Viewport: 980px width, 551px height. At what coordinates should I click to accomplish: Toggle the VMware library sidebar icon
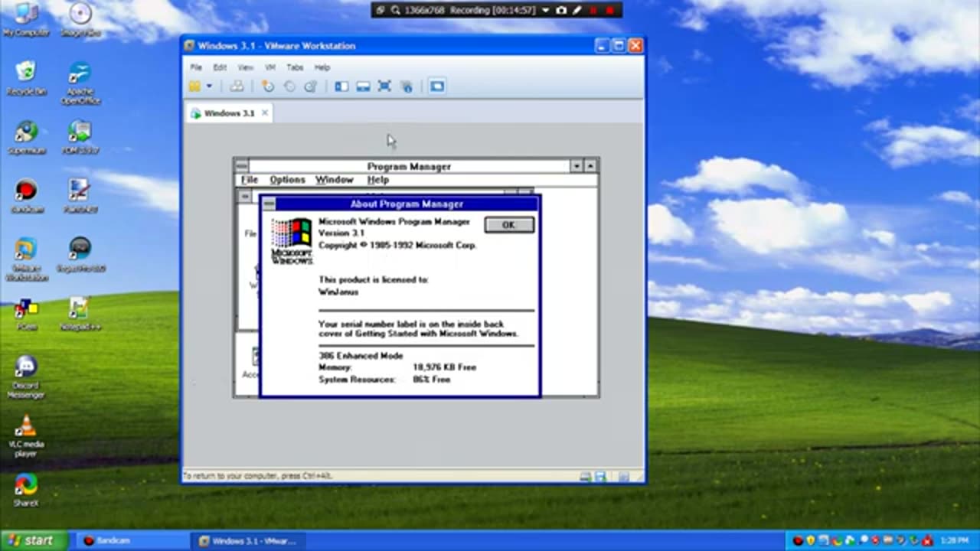click(x=341, y=86)
